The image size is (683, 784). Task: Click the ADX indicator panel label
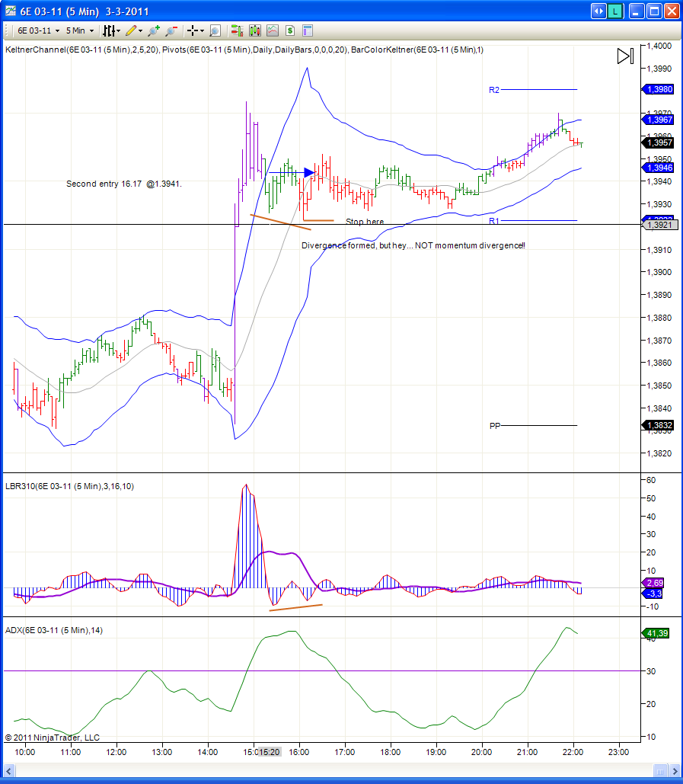pos(54,630)
